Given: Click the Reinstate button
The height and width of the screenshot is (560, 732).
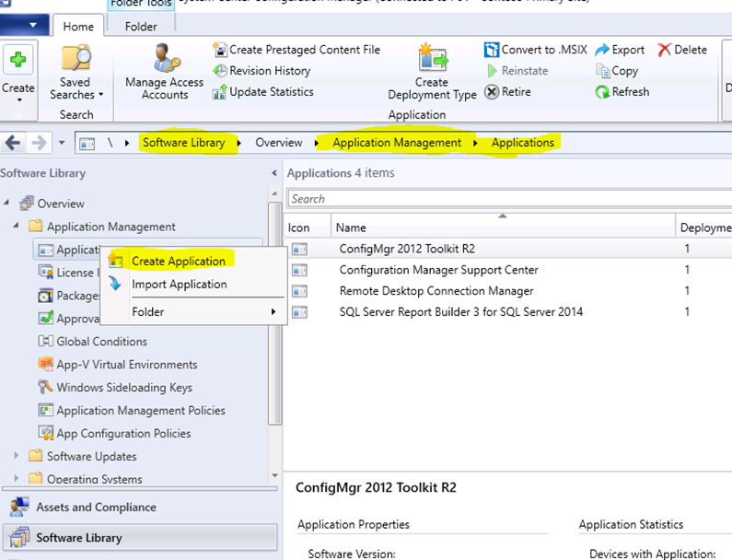Looking at the screenshot, I should pyautogui.click(x=517, y=71).
